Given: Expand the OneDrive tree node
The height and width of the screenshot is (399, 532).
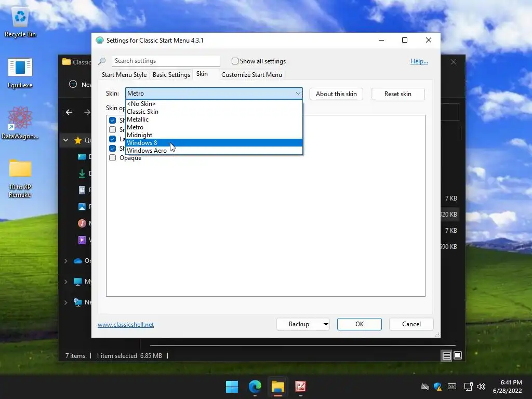Looking at the screenshot, I should [66, 261].
